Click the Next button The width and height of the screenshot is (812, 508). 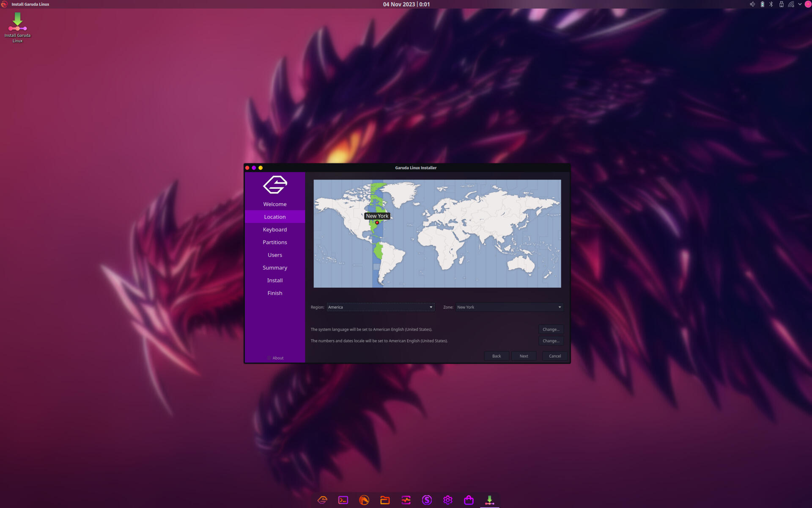[x=524, y=356]
